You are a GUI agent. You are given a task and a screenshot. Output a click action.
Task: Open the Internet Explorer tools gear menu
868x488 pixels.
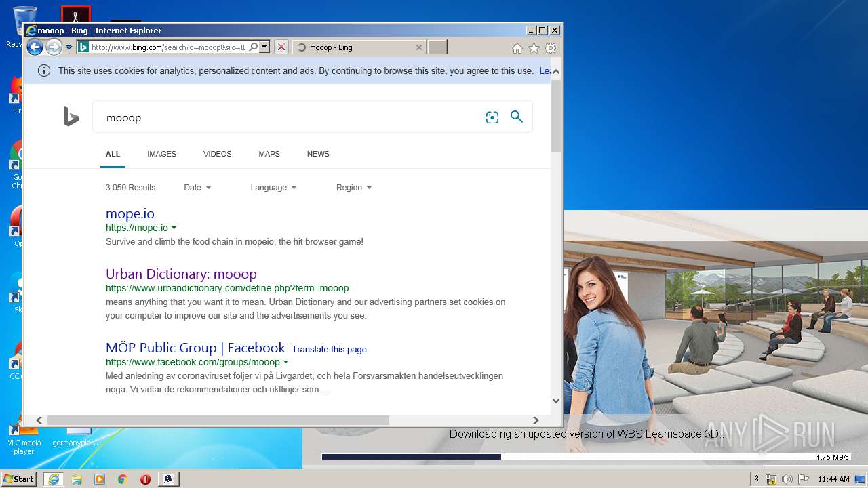(551, 48)
